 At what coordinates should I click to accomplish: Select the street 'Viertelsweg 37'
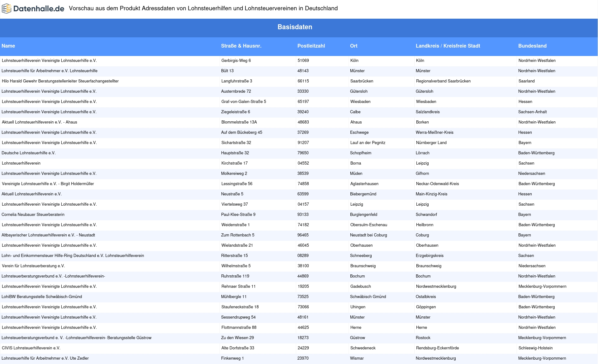tap(235, 204)
